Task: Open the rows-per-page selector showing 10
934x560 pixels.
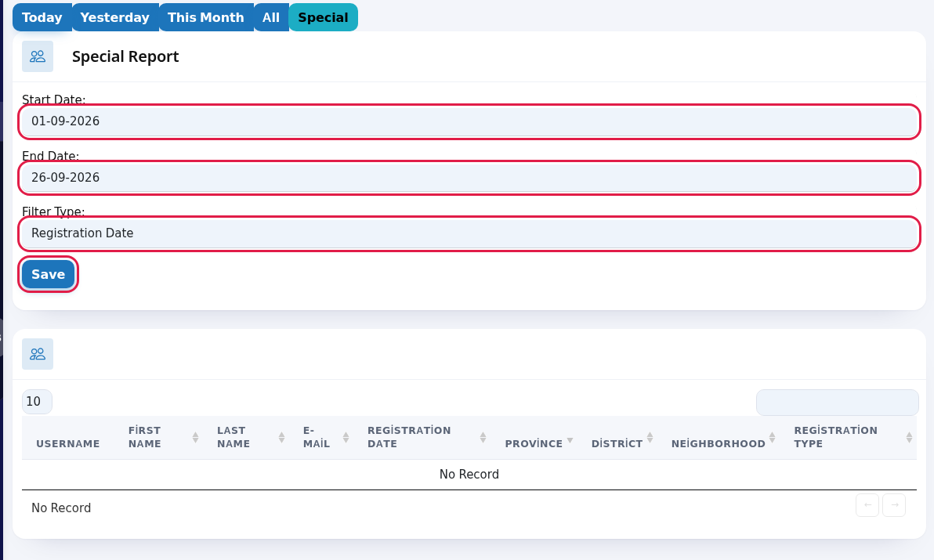Action: tap(37, 402)
